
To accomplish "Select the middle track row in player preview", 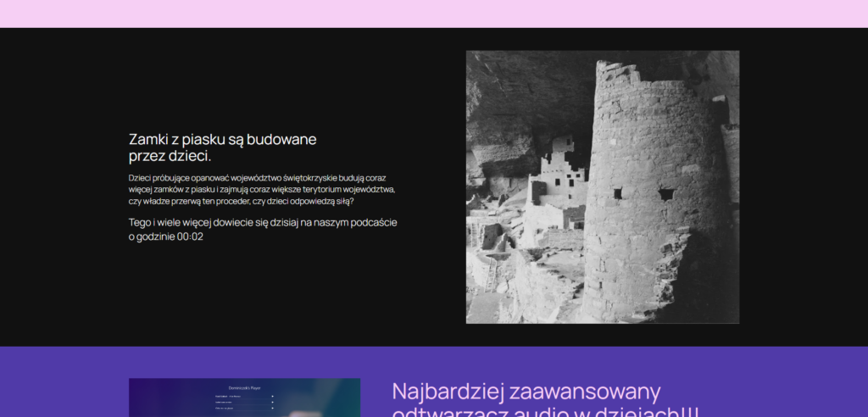I will pyautogui.click(x=231, y=402).
